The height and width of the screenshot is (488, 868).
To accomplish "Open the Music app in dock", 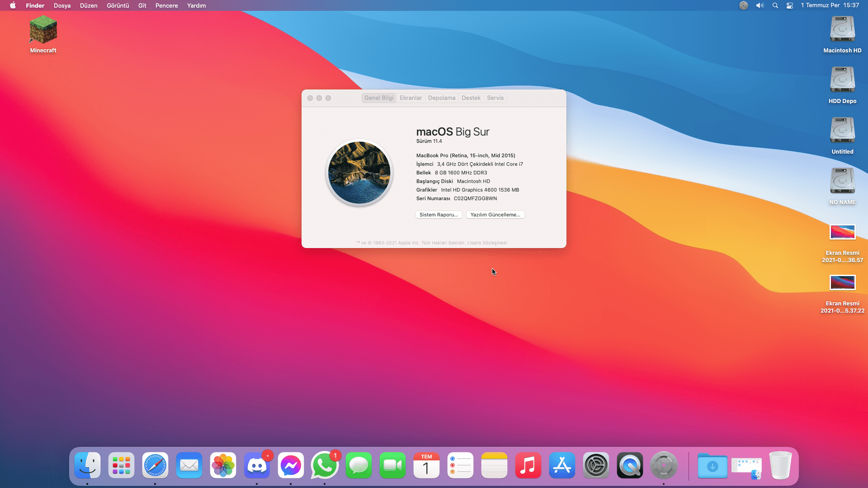I will tap(528, 465).
